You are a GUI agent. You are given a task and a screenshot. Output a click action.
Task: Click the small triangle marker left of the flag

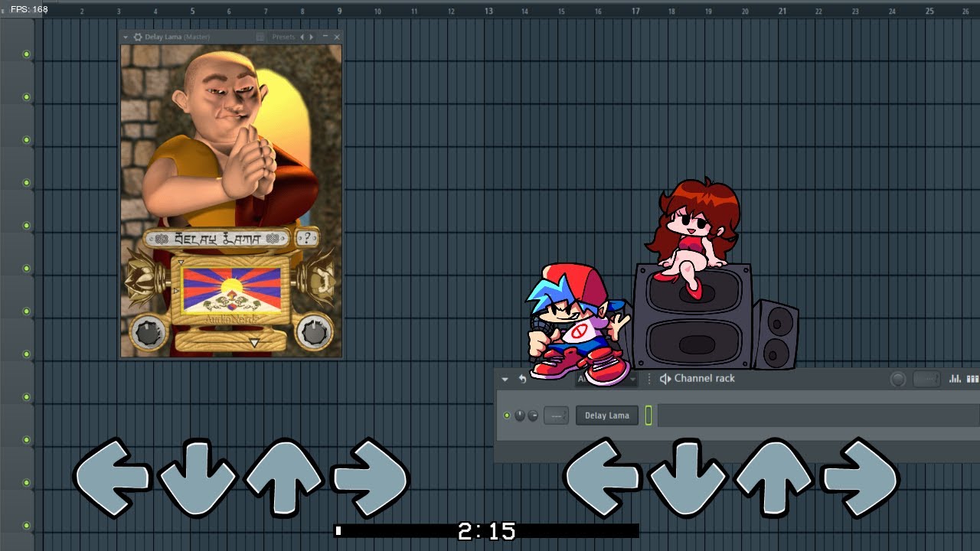pyautogui.click(x=176, y=291)
